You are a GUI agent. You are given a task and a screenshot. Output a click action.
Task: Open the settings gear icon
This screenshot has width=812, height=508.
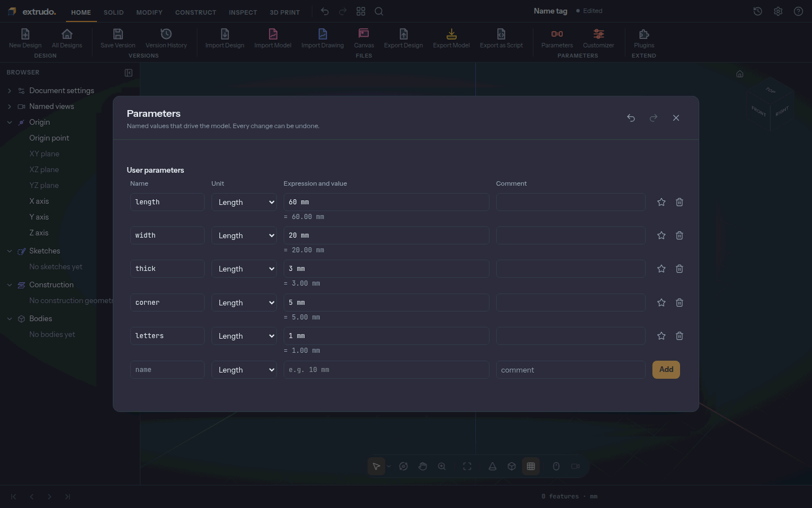tap(778, 11)
